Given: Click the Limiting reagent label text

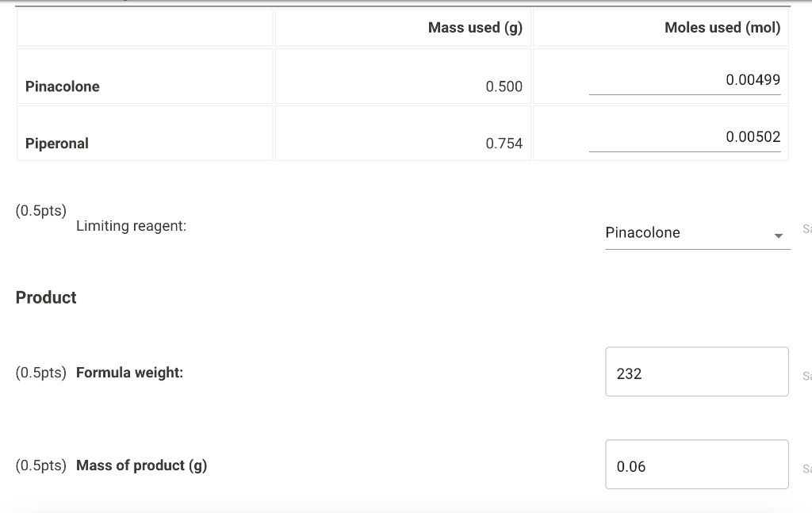Looking at the screenshot, I should click(132, 226).
